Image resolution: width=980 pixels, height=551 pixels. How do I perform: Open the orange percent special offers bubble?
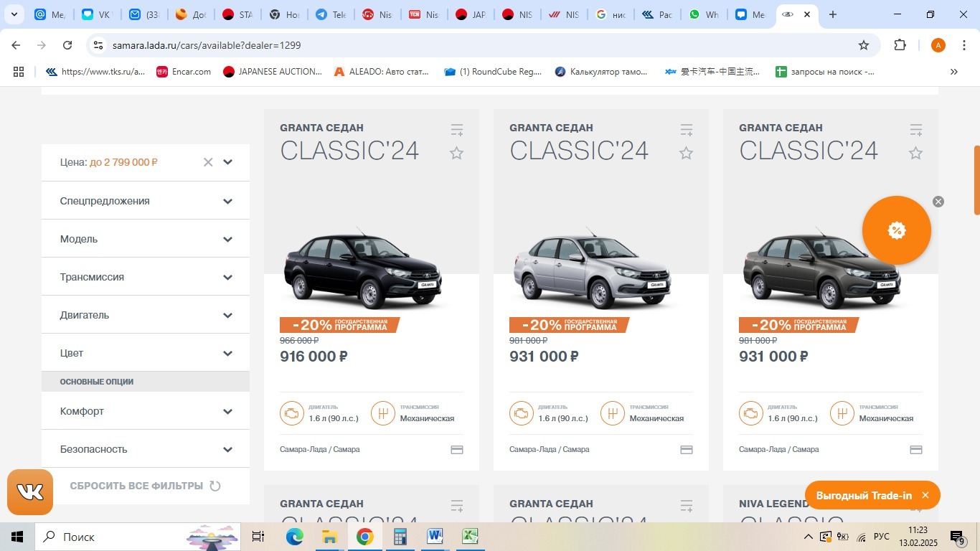coord(897,230)
